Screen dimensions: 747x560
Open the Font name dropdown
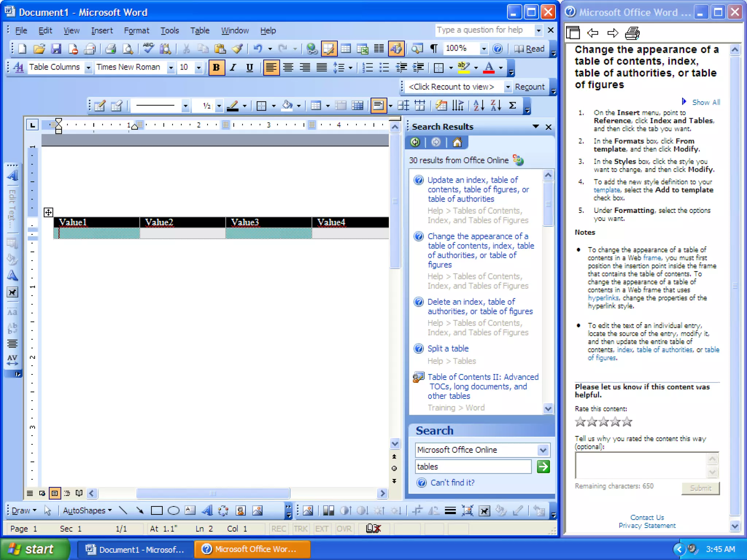171,67
